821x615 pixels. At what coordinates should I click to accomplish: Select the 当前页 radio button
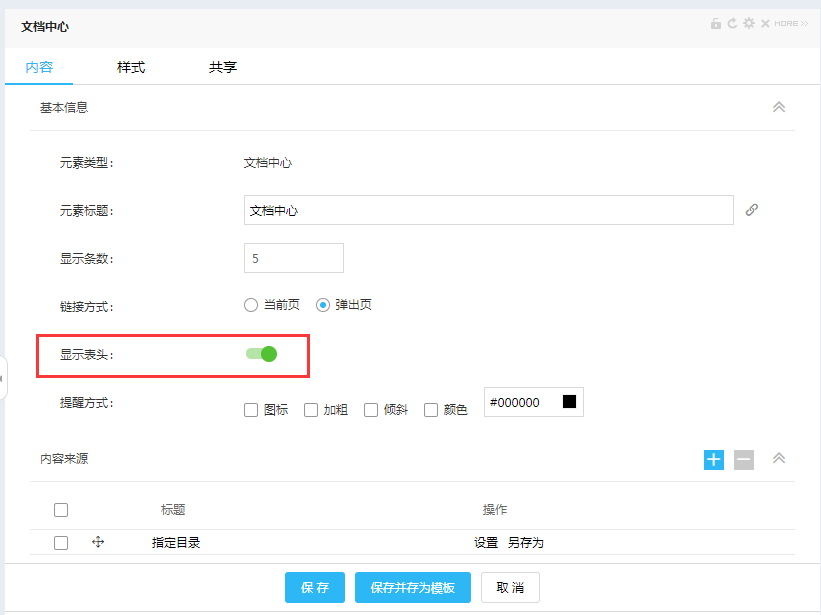point(251,305)
